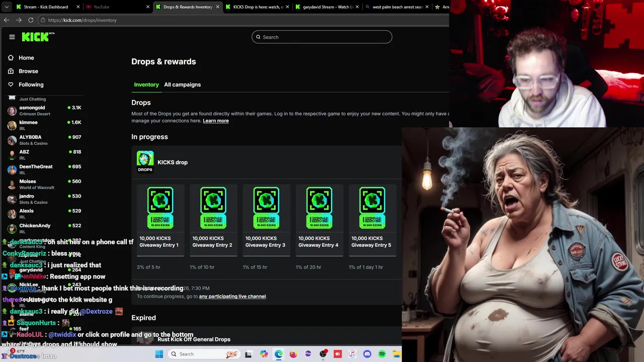Switch to west palm beach arrest tab

tap(396, 7)
